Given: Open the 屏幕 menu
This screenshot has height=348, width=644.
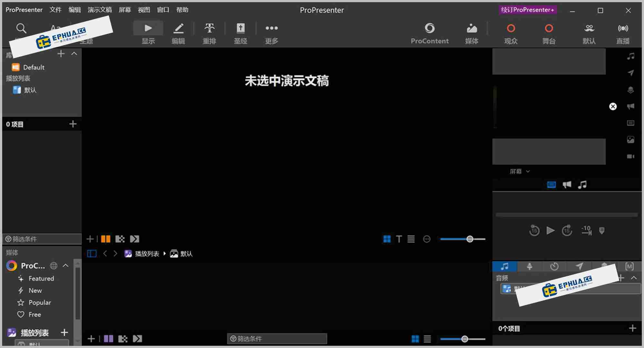Looking at the screenshot, I should pos(125,10).
